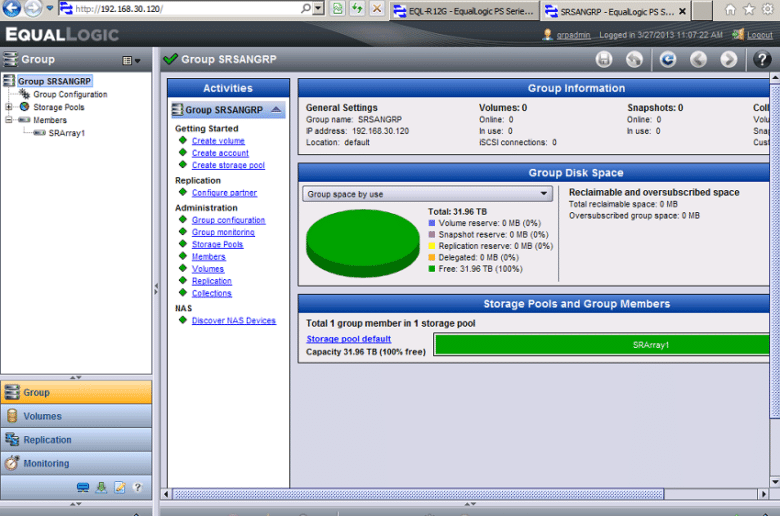
Task: Click the Collections activity link
Action: pos(212,293)
